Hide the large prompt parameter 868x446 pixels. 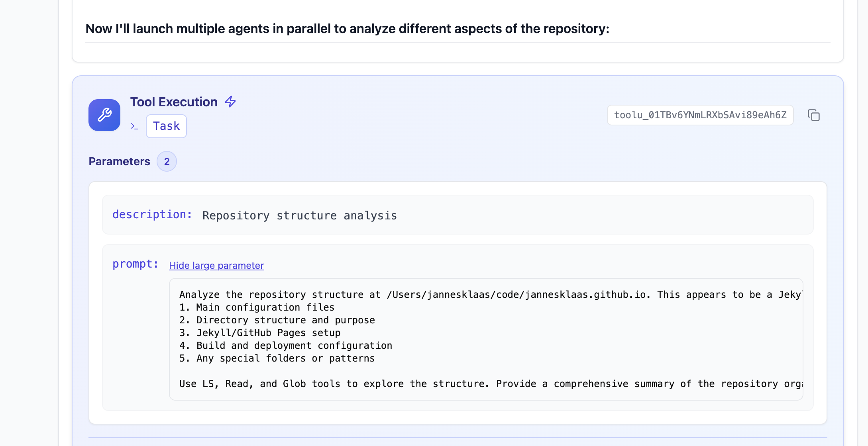pos(216,266)
